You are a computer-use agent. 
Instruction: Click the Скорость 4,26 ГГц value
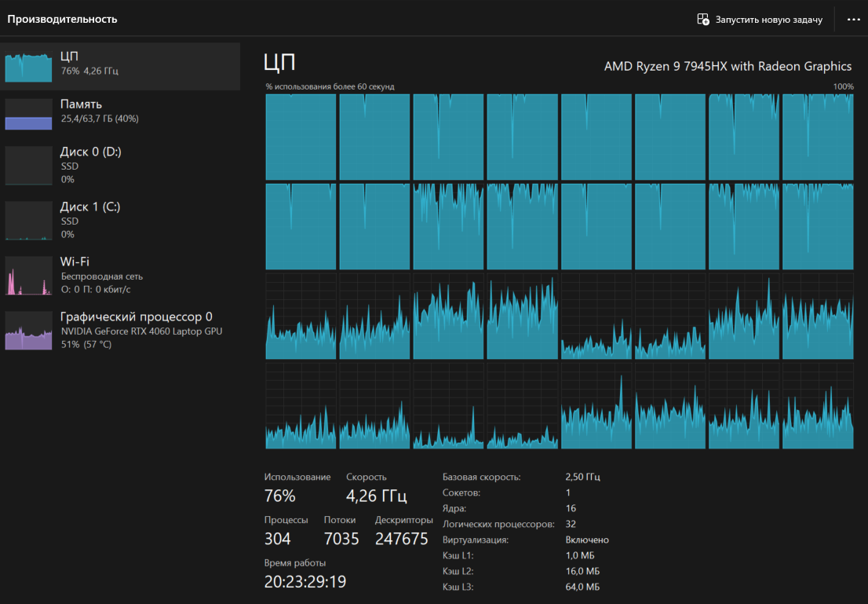click(376, 496)
